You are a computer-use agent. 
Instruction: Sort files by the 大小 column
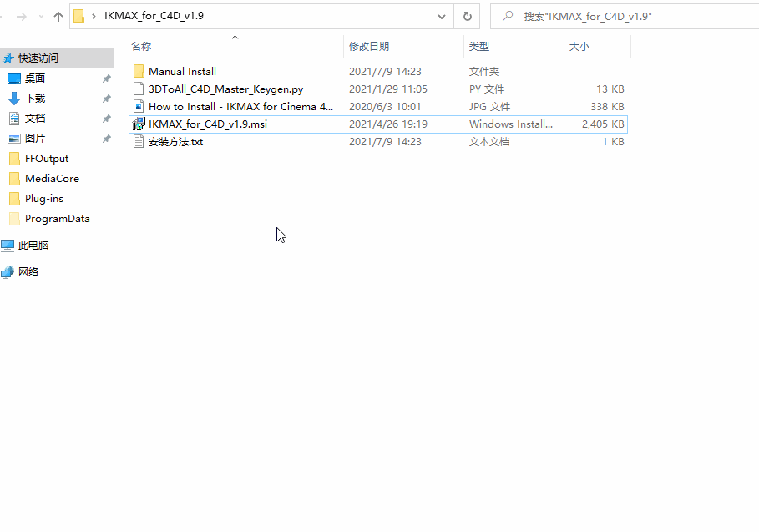[580, 46]
